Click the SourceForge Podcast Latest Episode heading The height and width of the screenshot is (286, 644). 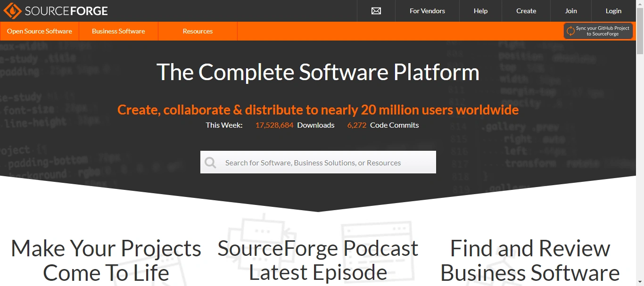tap(318, 261)
